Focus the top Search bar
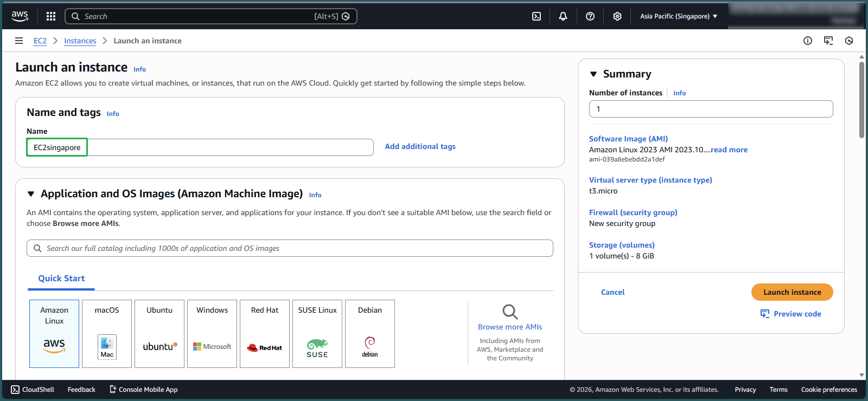The width and height of the screenshot is (868, 401). pyautogui.click(x=211, y=16)
